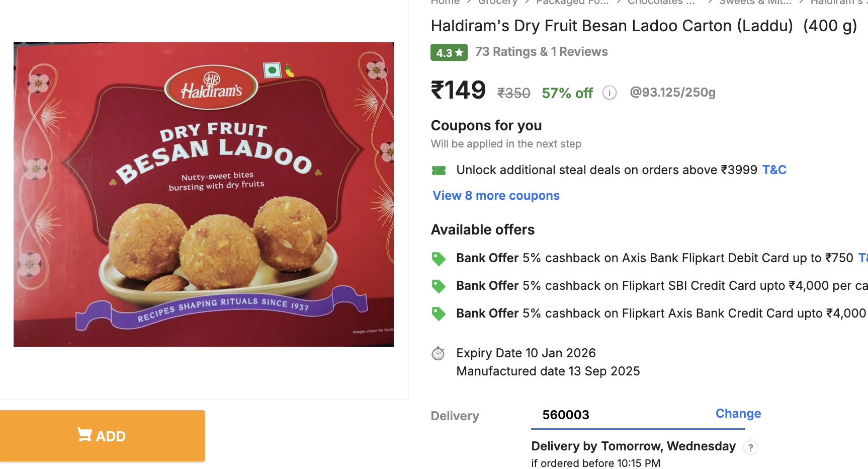Click the Axis Bank Debit Card offer tag icon

[439, 259]
